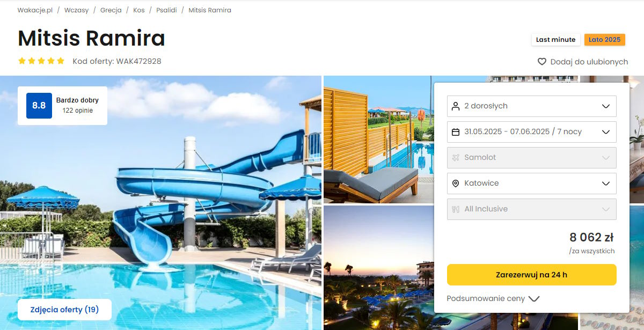Image resolution: width=644 pixels, height=330 pixels.
Task: Click the five-star hotel rating
Action: click(x=41, y=61)
